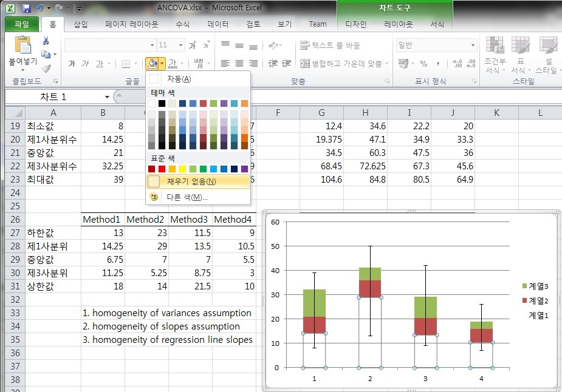
Task: Click the Center align icon
Action: [x=239, y=63]
